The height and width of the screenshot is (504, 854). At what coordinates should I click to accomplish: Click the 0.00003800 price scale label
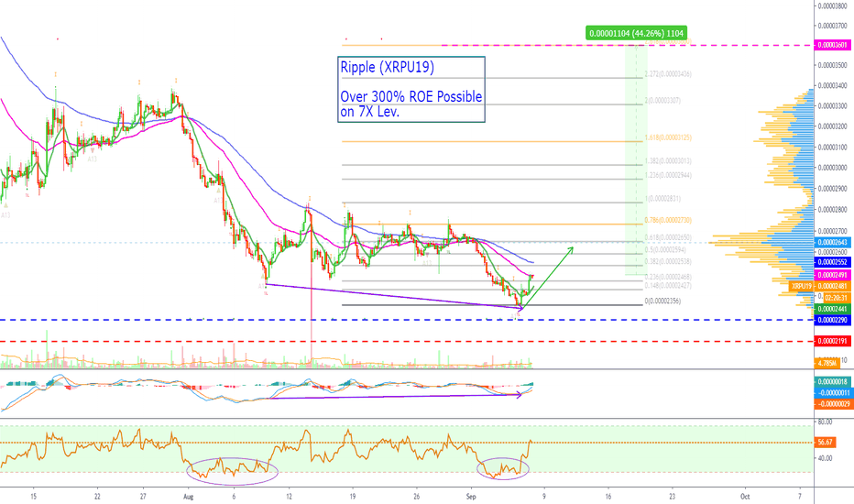click(833, 6)
